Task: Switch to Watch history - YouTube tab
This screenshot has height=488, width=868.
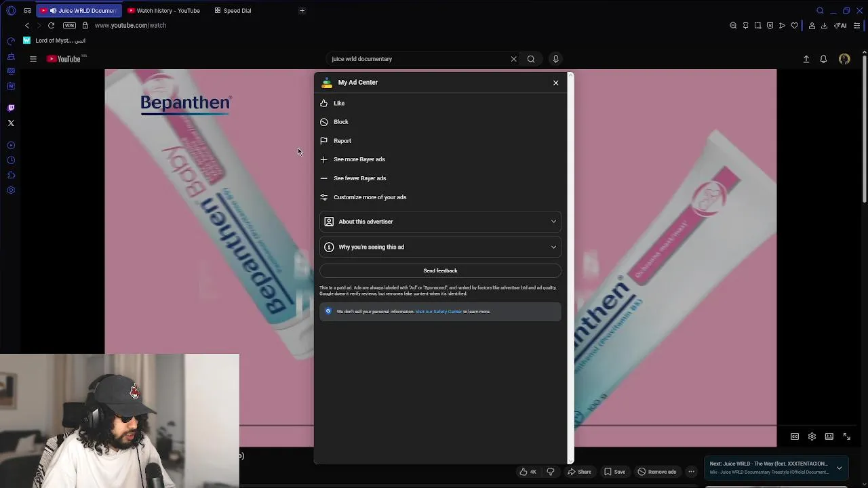Action: pos(163,11)
